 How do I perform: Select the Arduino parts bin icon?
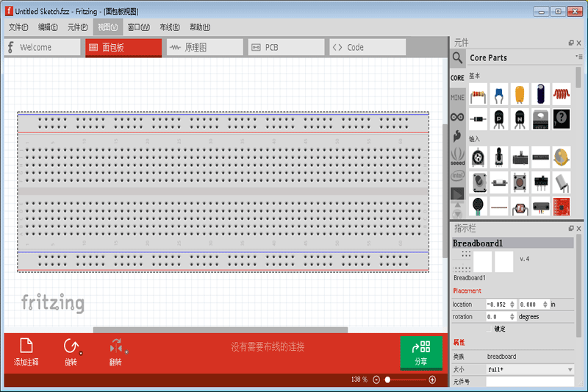pyautogui.click(x=458, y=117)
